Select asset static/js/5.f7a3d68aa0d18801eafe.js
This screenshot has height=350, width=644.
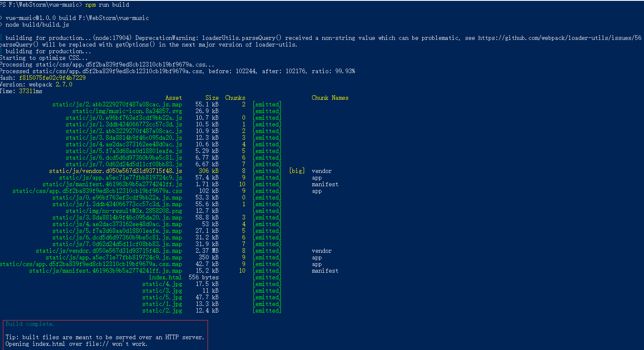point(124,151)
